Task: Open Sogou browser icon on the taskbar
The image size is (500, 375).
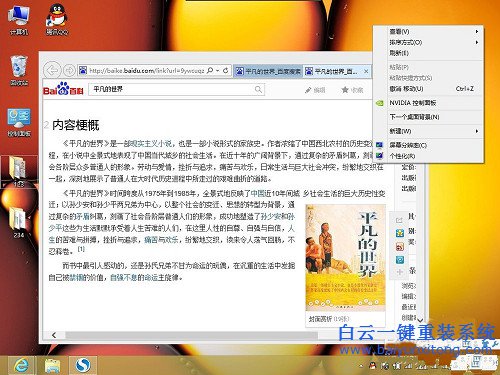Action: tap(83, 366)
